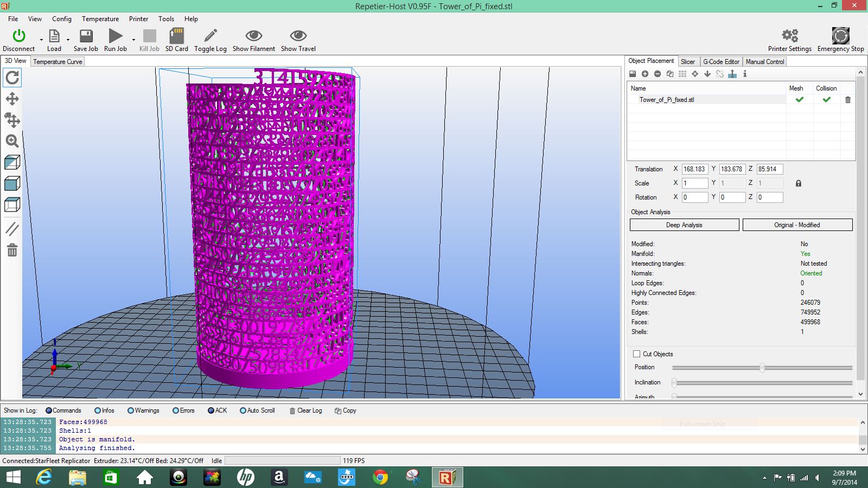The width and height of the screenshot is (868, 488).
Task: Enable the Cut Objects checkbox
Action: 636,354
